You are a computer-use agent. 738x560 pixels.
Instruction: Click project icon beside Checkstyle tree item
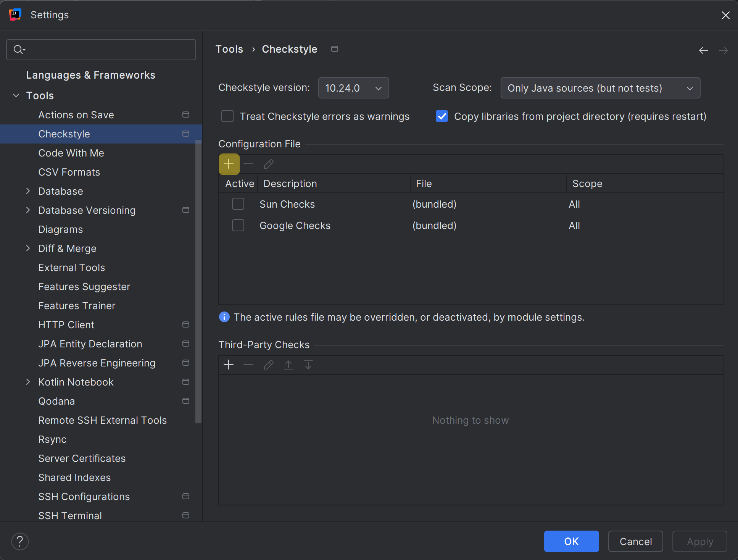pos(186,134)
